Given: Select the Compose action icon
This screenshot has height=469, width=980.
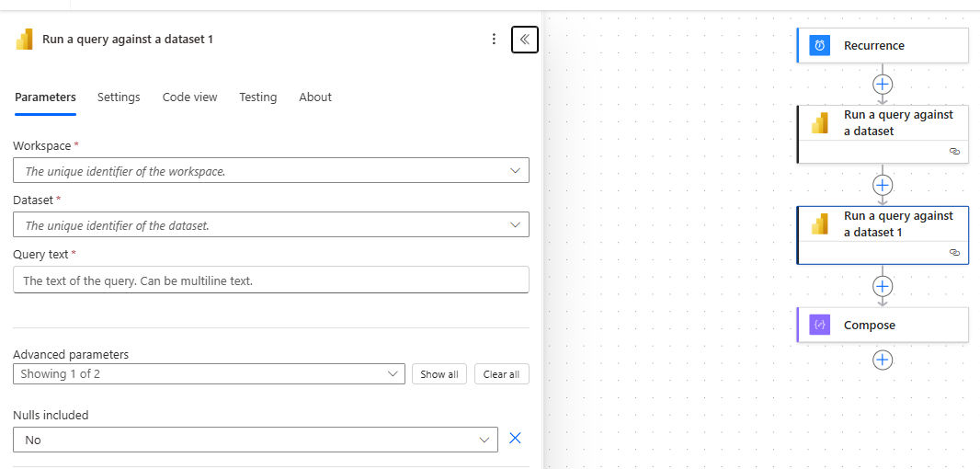Looking at the screenshot, I should (x=819, y=326).
